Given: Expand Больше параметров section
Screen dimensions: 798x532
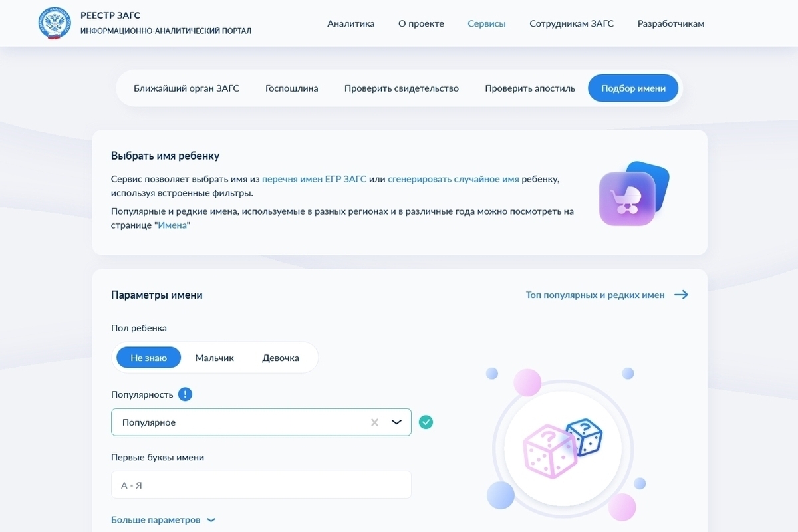Looking at the screenshot, I should (163, 520).
